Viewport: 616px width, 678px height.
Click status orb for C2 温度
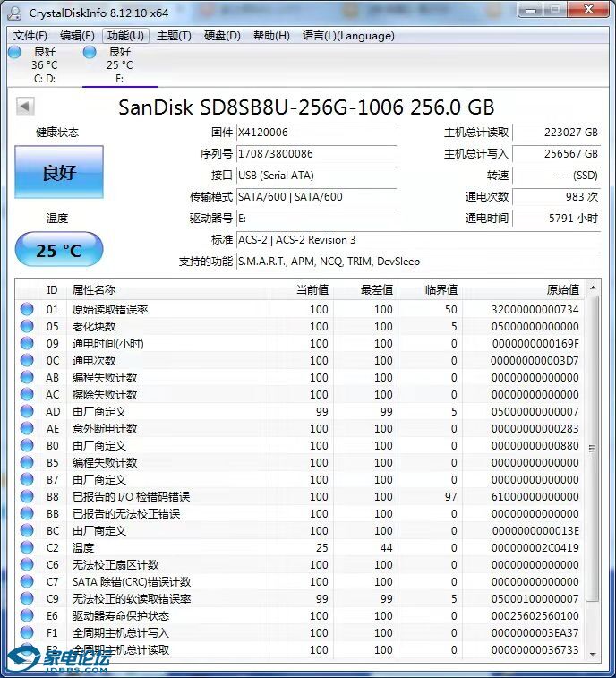pos(27,547)
